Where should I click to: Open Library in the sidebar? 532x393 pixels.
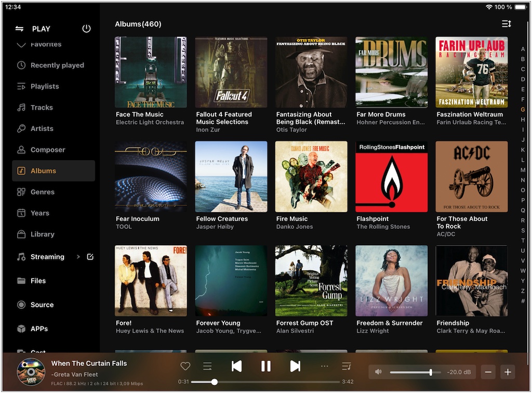[x=54, y=234]
